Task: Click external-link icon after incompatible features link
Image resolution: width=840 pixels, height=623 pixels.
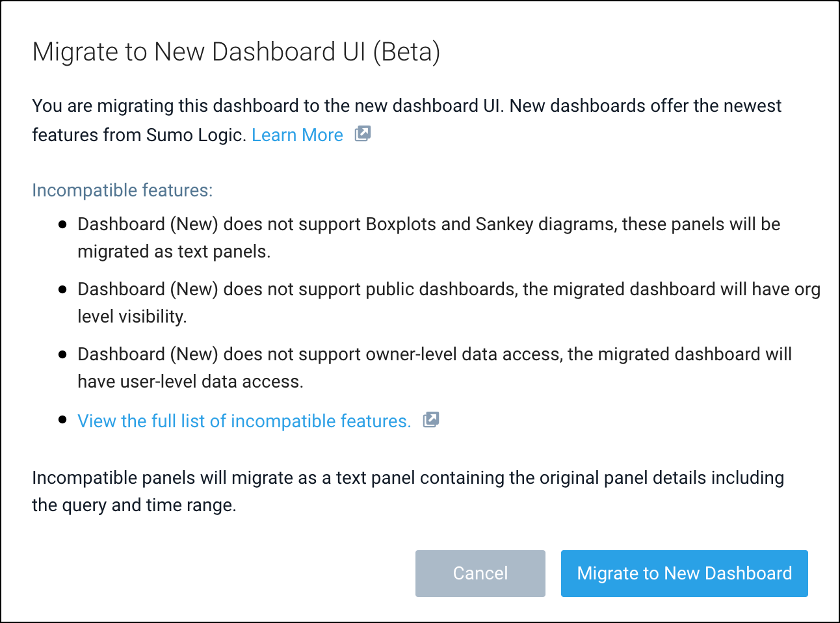Action: coord(431,420)
